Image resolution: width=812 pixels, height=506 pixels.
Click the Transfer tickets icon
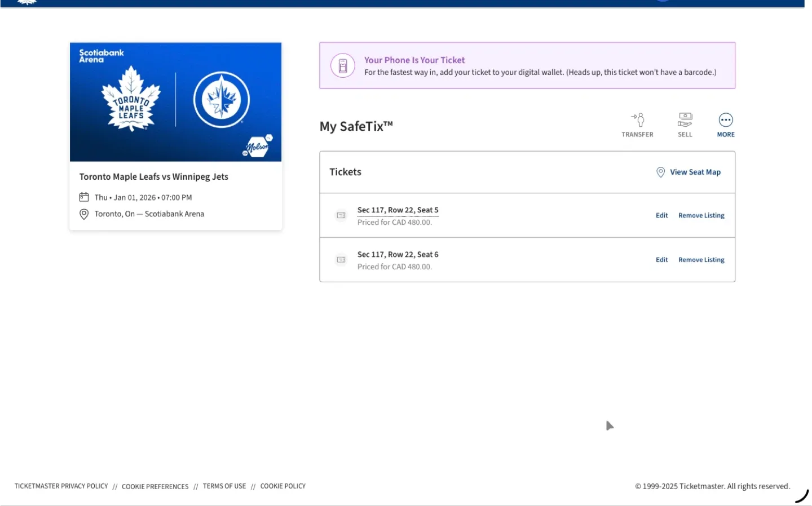coord(637,121)
